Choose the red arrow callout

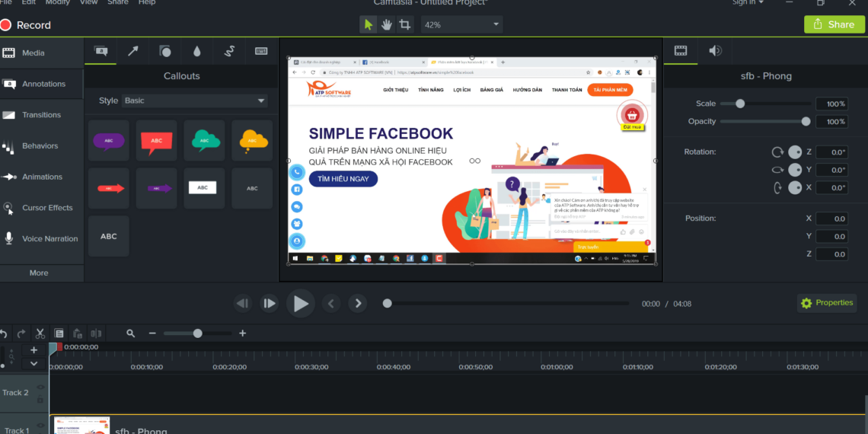tap(108, 188)
